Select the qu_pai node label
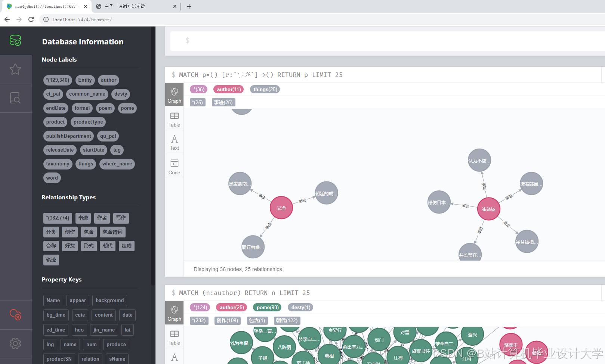Viewport: 605px width, 364px height. [108, 136]
